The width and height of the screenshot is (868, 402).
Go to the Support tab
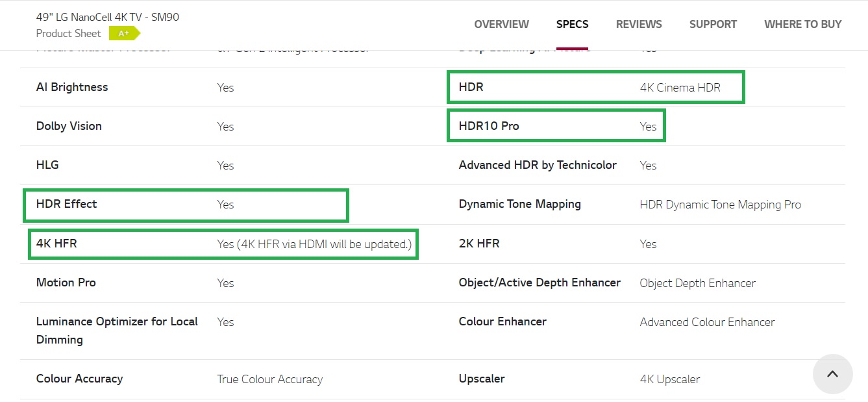click(713, 25)
